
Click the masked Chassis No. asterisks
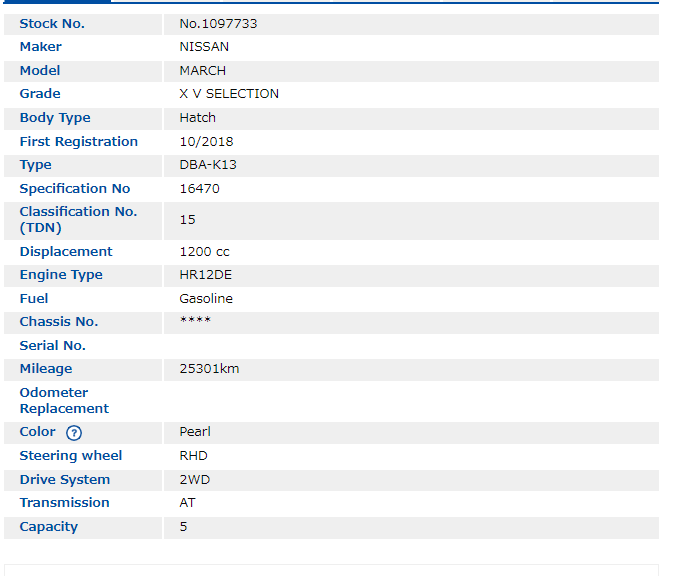tap(195, 322)
